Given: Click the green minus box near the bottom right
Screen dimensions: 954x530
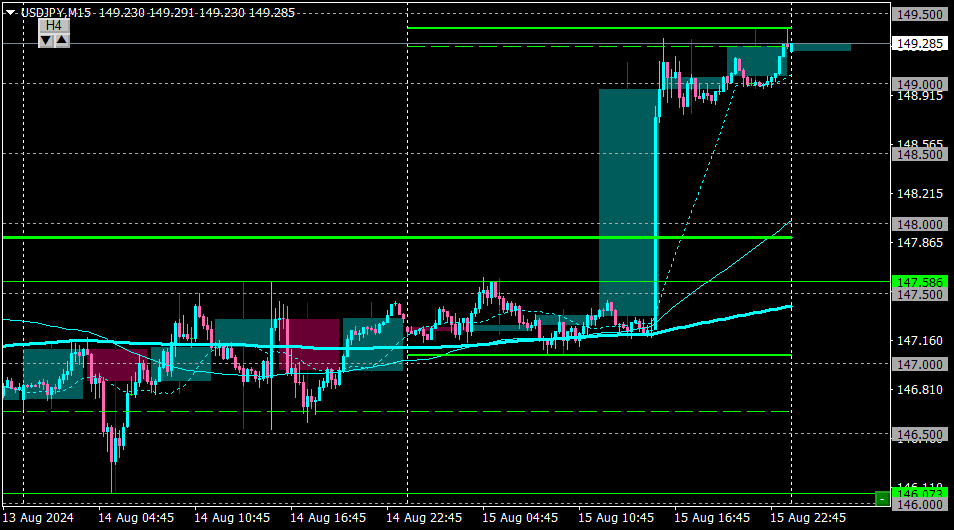Looking at the screenshot, I should coord(882,499).
